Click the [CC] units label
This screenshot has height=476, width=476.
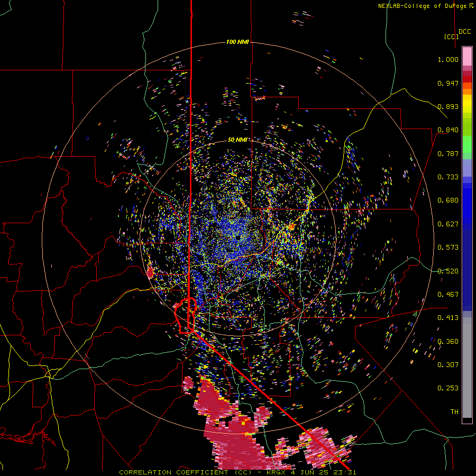click(x=451, y=36)
